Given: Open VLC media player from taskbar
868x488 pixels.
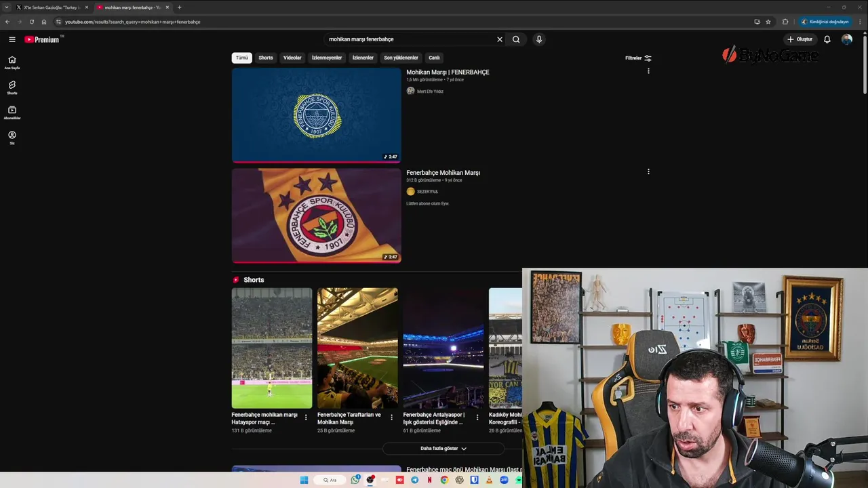Looking at the screenshot, I should pyautogui.click(x=489, y=480).
